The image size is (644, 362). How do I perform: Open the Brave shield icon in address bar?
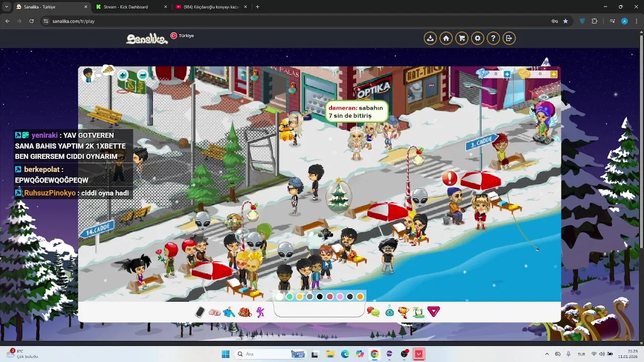pyautogui.click(x=582, y=21)
